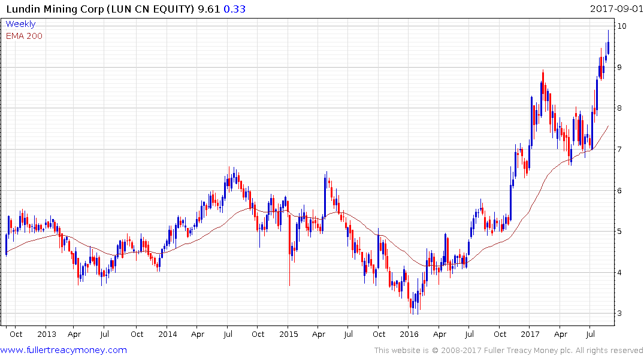Click the y-axis value 5

point(620,232)
